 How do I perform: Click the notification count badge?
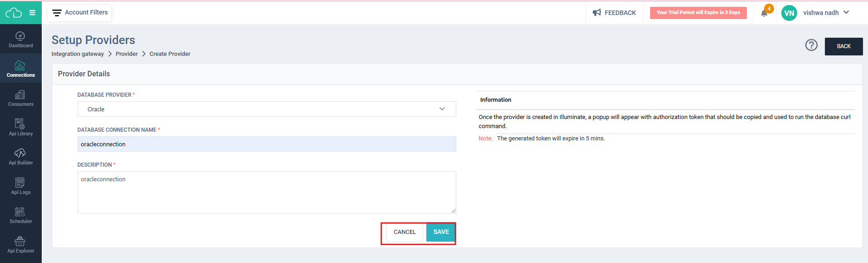(769, 9)
